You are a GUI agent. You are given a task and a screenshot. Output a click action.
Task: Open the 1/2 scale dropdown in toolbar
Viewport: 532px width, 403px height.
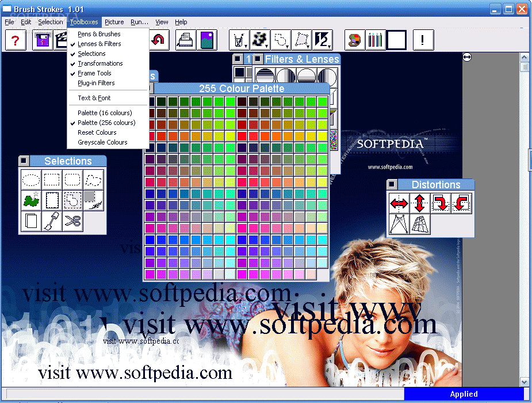tap(322, 40)
